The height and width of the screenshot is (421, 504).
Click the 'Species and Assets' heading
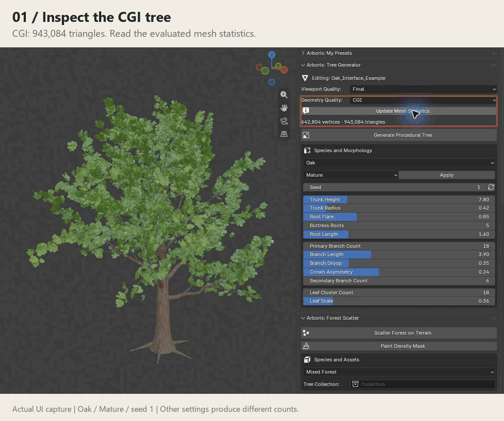click(337, 360)
